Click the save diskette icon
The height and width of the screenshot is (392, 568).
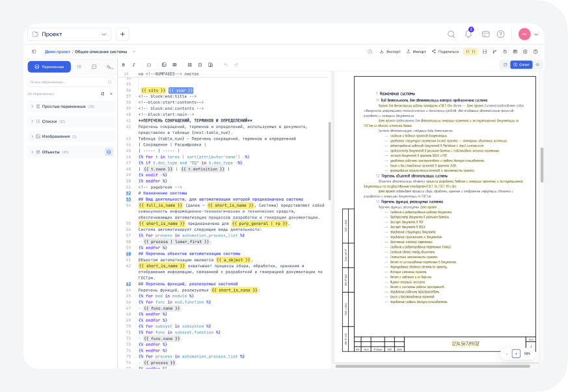(x=370, y=52)
